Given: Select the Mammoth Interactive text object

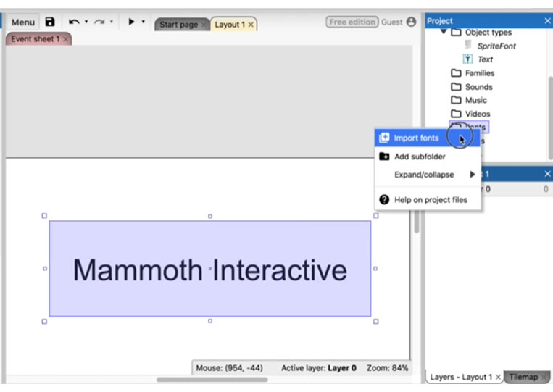Looking at the screenshot, I should pos(210,269).
